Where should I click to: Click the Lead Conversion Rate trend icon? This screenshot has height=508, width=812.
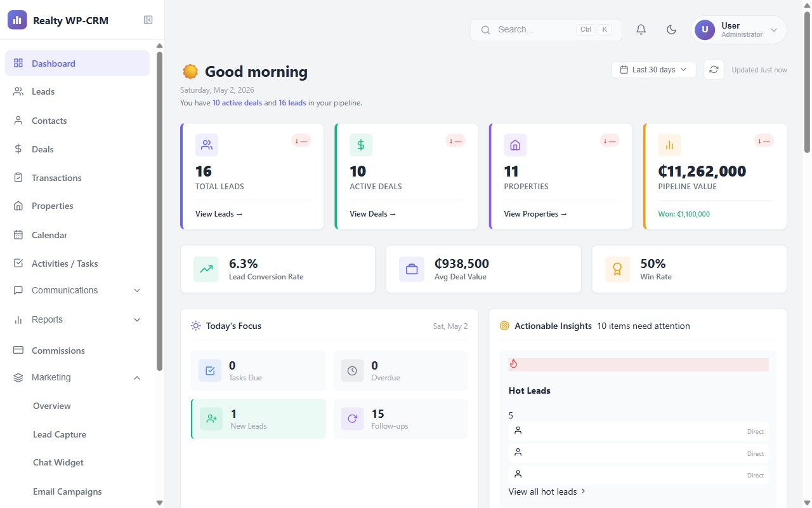206,269
